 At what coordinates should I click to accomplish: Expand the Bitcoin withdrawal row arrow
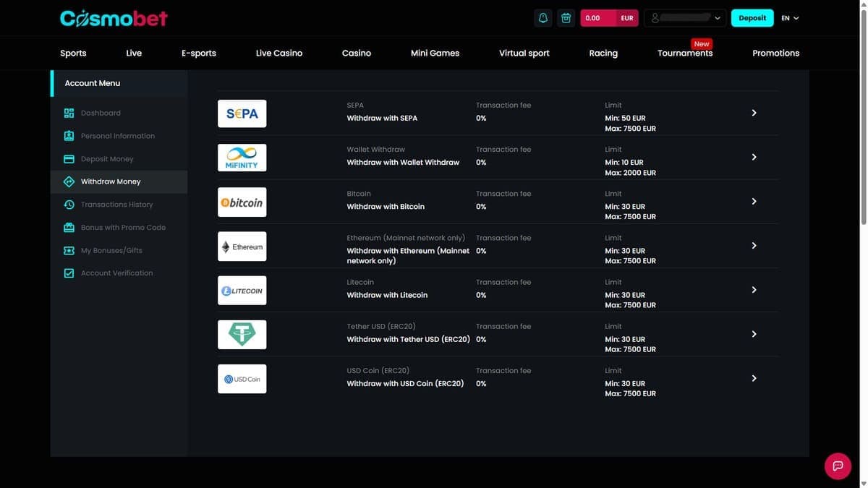754,201
